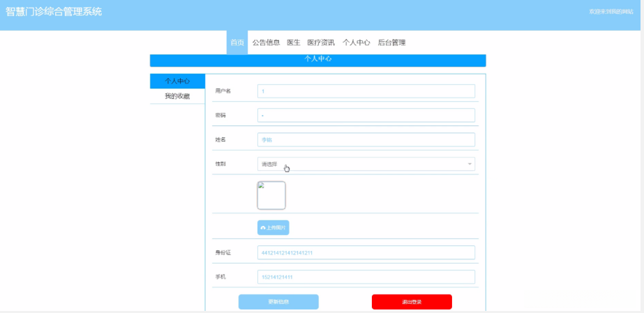
Task: Go to 公告信息 in navigation
Action: (x=266, y=43)
